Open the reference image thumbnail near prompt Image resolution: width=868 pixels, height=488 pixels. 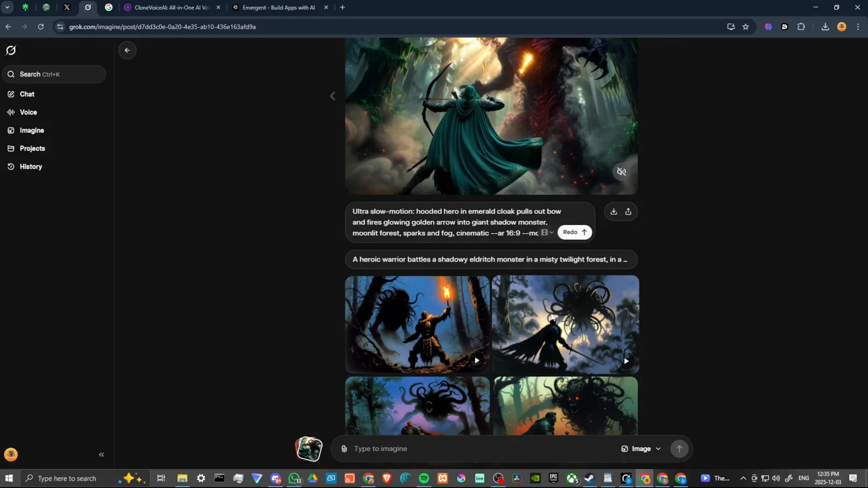click(309, 449)
